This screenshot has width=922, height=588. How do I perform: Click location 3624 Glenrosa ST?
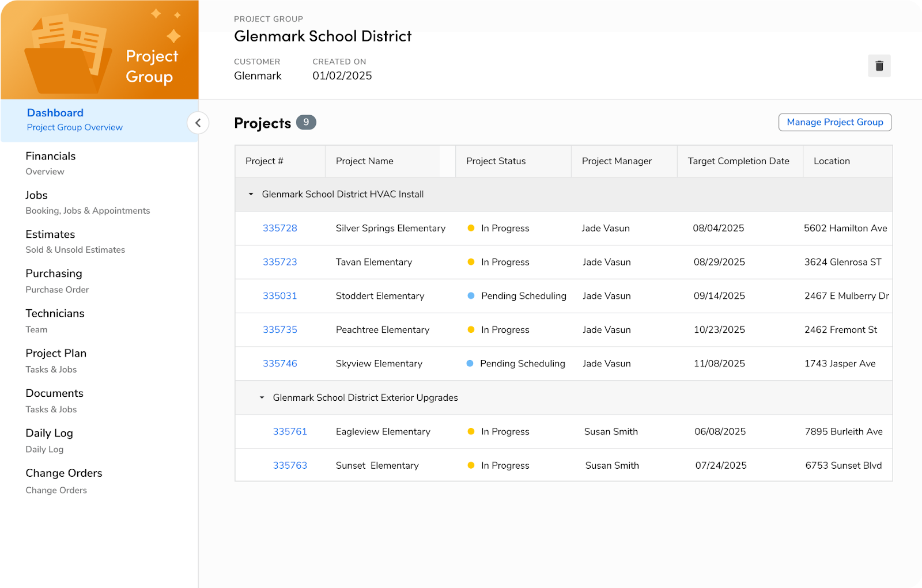843,262
